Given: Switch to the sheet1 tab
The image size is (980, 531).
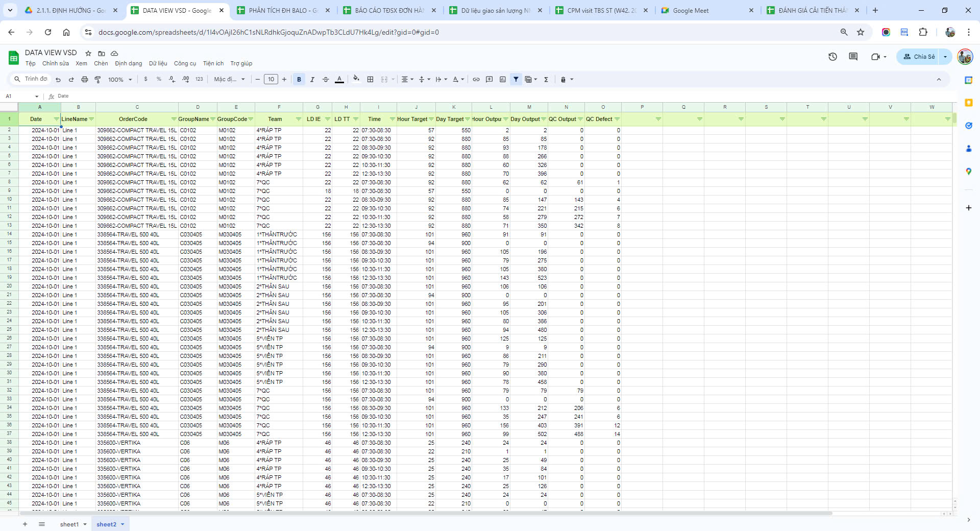Looking at the screenshot, I should 69,524.
